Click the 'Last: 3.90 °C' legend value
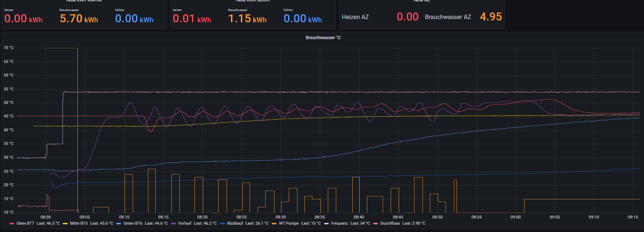This screenshot has width=644, height=232. [414, 223]
